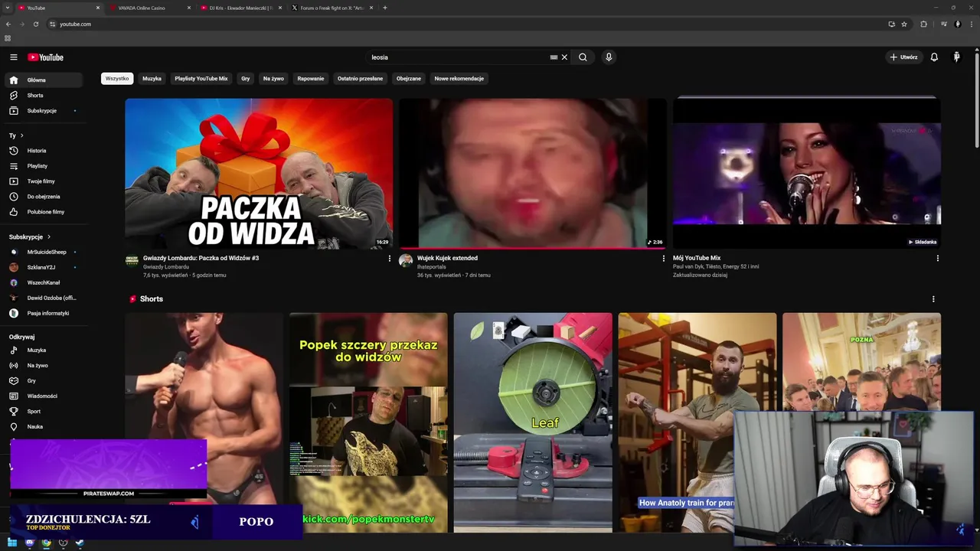Open SzklanaY2J subscription channel

click(x=44, y=268)
